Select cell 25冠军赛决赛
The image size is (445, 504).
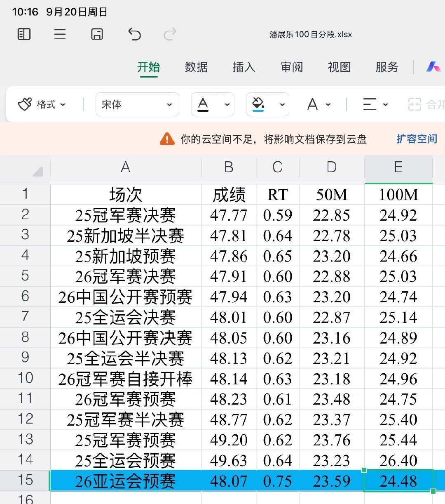(x=126, y=215)
